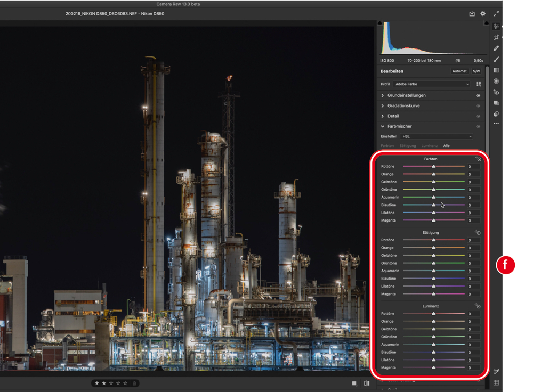Click the save image icon
Viewport: 533px width, 392px height.
click(x=472, y=14)
